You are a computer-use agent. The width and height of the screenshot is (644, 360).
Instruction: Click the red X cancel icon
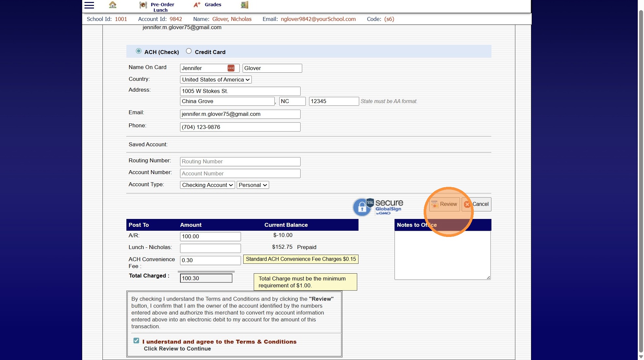pos(467,204)
